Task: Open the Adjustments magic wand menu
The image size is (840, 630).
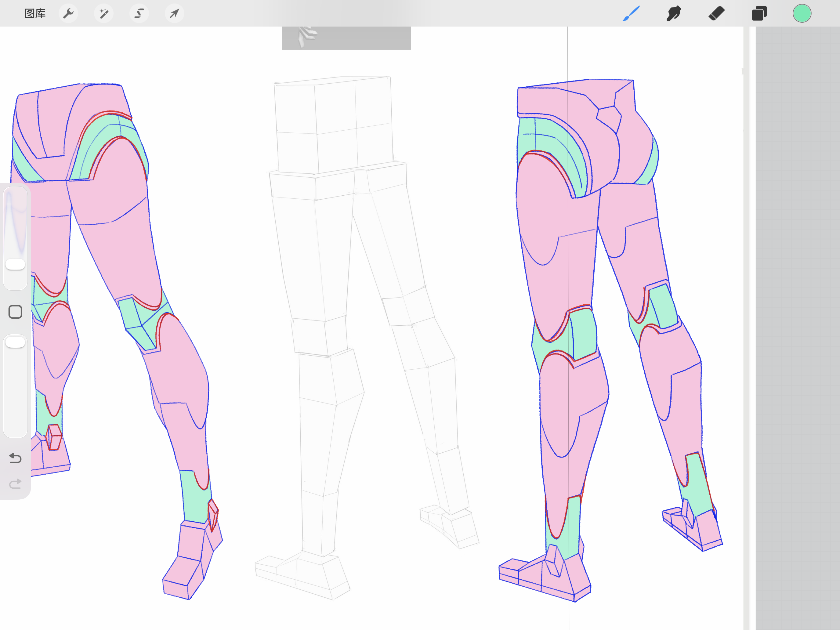Action: 104,14
